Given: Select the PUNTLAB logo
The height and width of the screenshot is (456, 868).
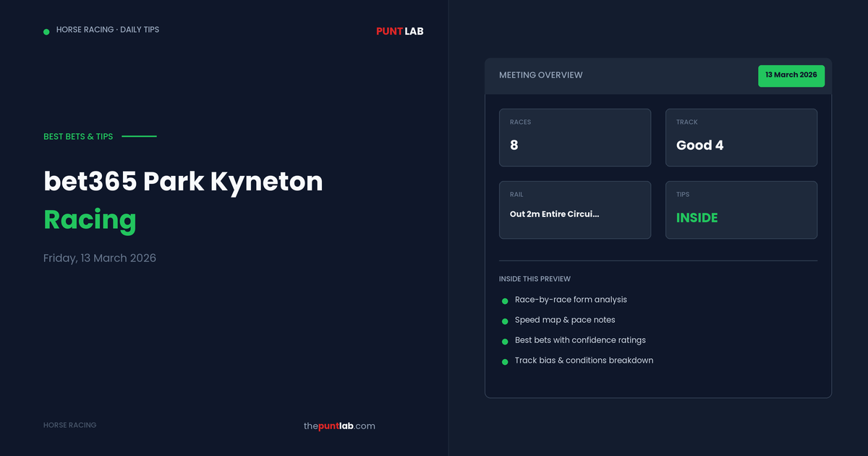Looking at the screenshot, I should tap(399, 31).
